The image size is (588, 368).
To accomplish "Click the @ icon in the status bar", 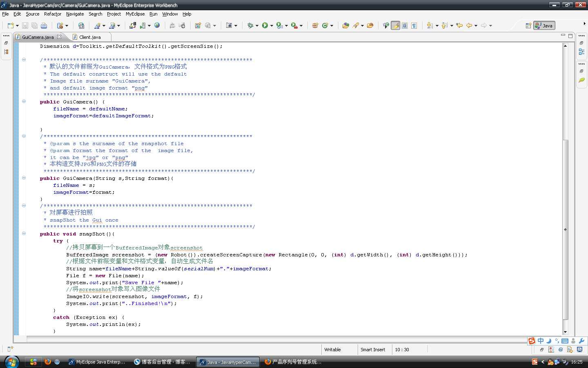I will click(x=561, y=350).
